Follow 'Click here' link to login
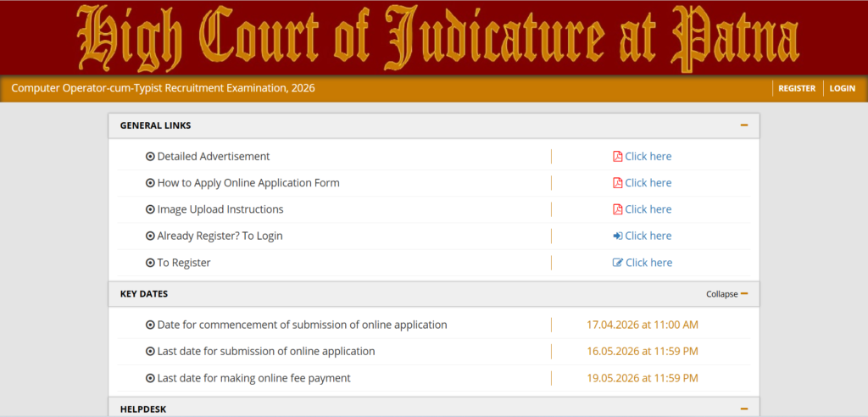The width and height of the screenshot is (868, 417). pos(648,236)
